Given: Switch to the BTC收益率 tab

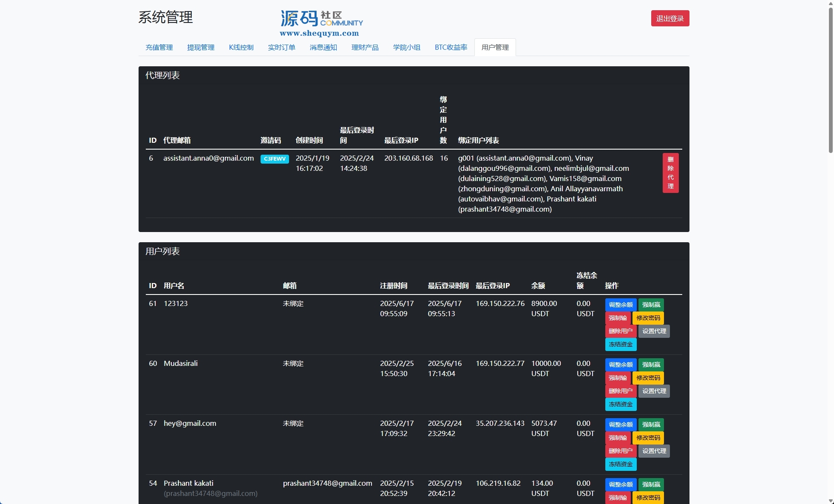Looking at the screenshot, I should [451, 47].
